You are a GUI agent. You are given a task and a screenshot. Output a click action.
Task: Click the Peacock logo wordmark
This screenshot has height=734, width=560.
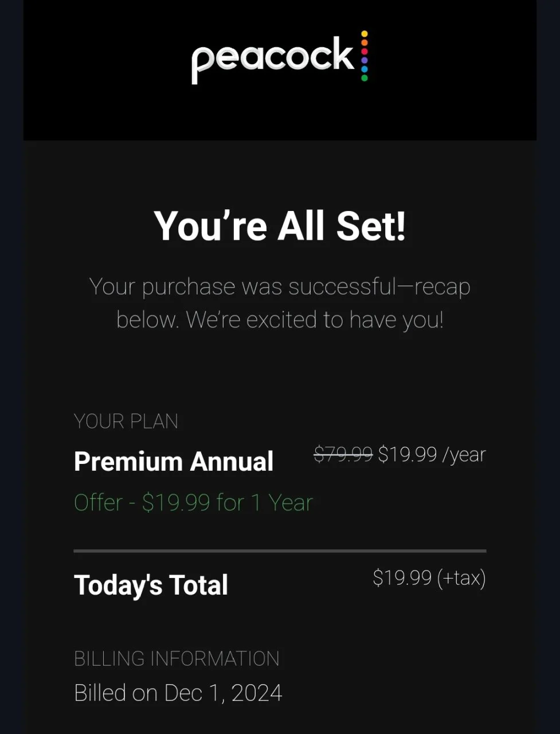pos(273,59)
